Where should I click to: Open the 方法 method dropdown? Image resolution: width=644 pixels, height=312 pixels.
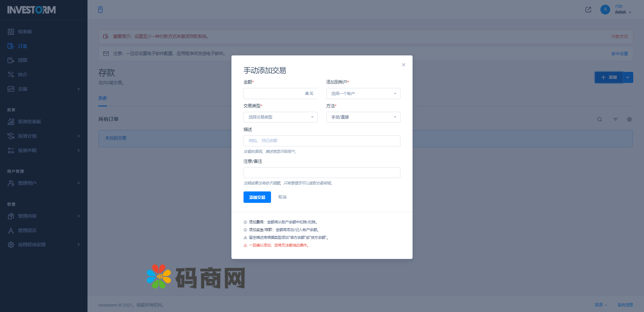[x=363, y=117]
